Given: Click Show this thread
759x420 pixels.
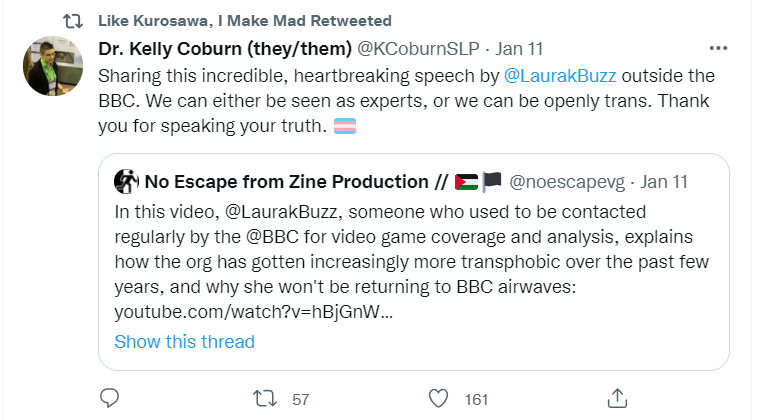Looking at the screenshot, I should (184, 341).
